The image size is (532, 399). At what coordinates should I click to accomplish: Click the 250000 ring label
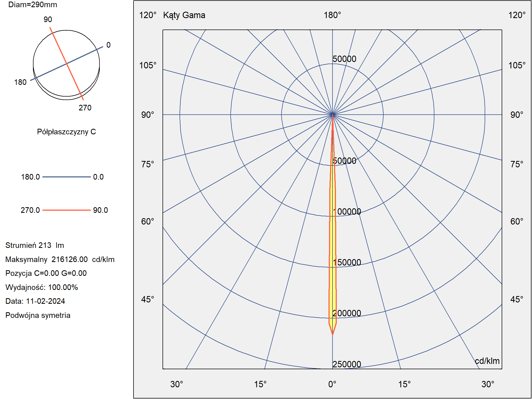click(347, 364)
